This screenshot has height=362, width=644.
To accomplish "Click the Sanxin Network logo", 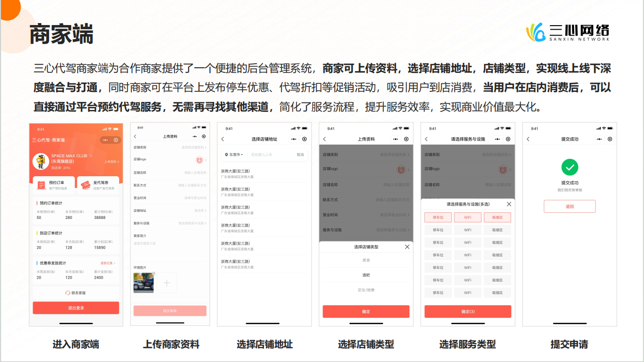I will pos(569,32).
